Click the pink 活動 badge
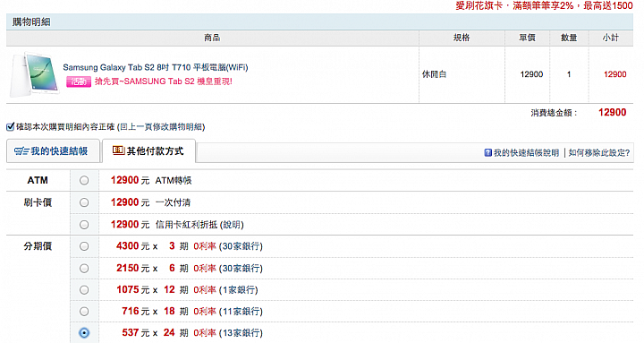The width and height of the screenshot is (644, 343). 79,81
